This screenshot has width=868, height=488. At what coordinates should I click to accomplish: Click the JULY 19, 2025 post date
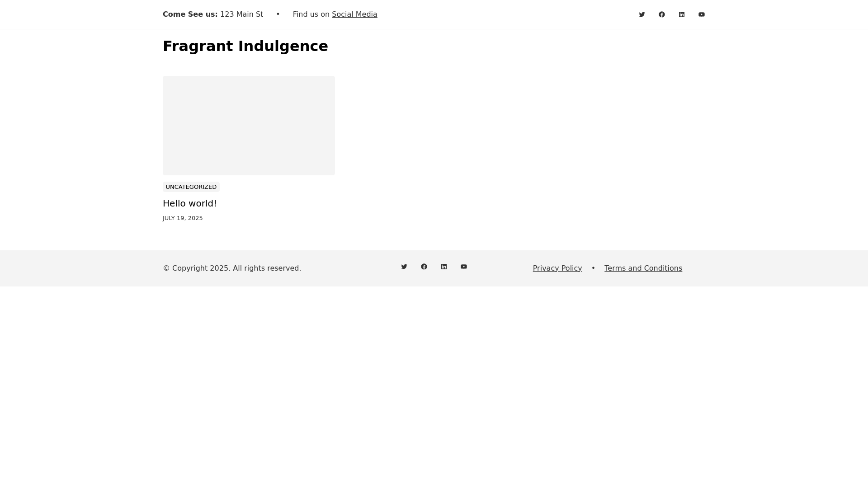tap(183, 218)
